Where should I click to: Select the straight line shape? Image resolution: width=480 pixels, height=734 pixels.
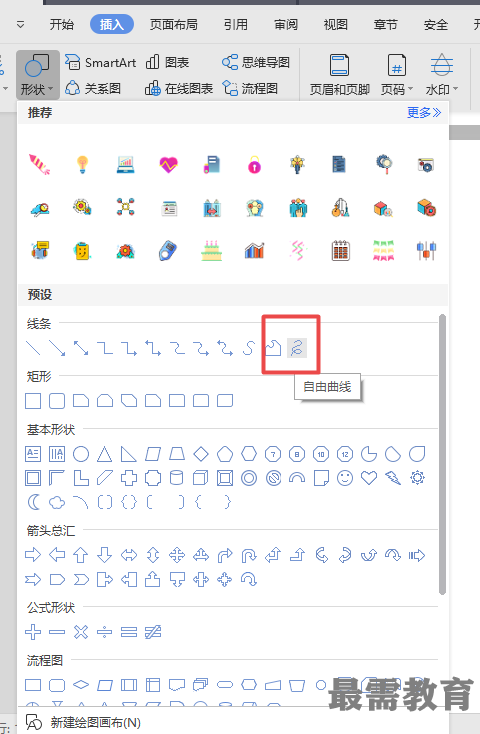click(33, 348)
